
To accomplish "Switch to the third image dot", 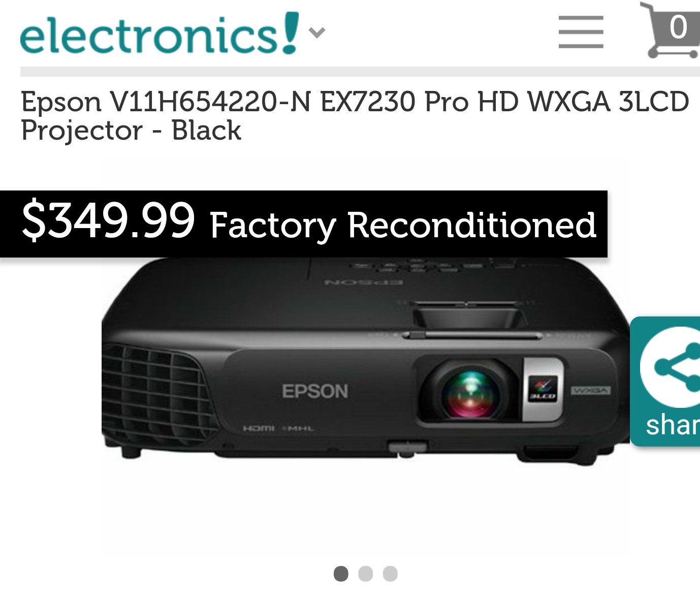I will coord(390,573).
